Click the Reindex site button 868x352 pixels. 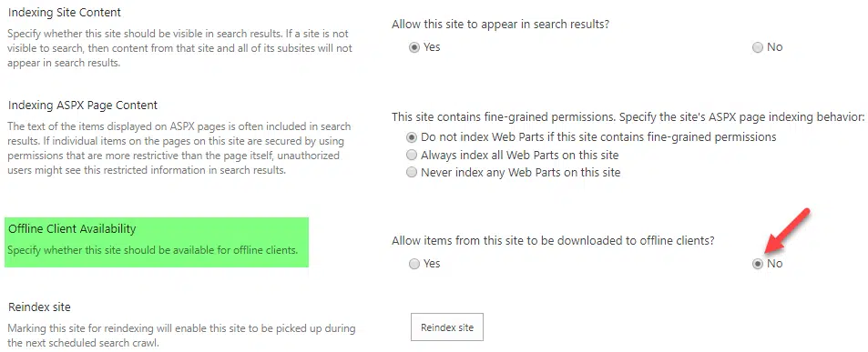(x=446, y=327)
